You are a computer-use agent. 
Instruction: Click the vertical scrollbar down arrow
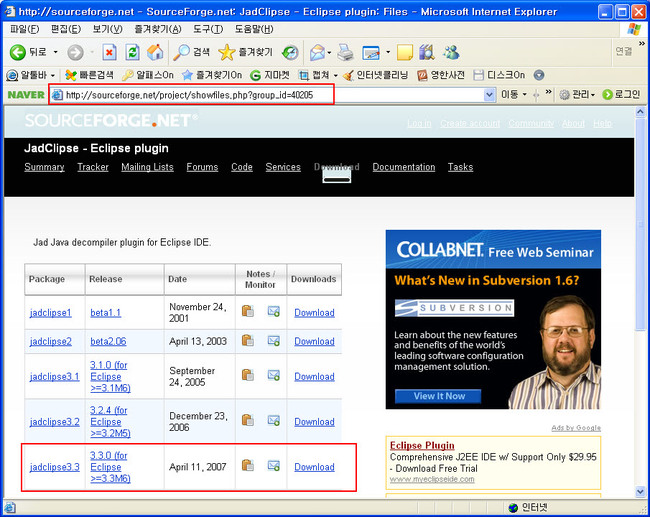click(x=640, y=491)
